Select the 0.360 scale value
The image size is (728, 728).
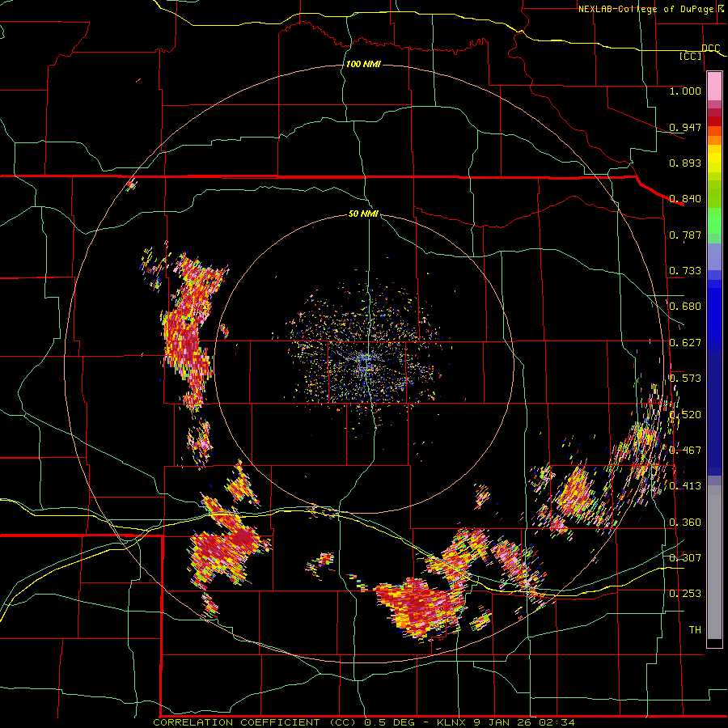[685, 523]
